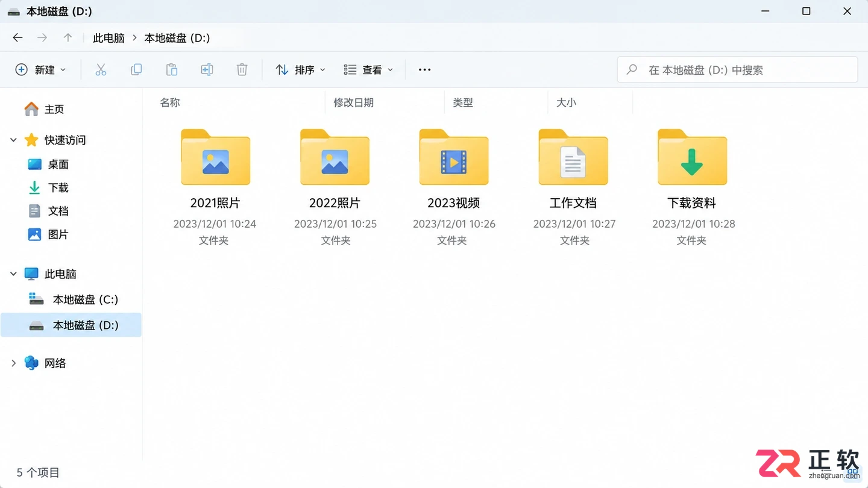
Task: Minimize the 本地磁盘 (D:) window
Action: pyautogui.click(x=766, y=11)
